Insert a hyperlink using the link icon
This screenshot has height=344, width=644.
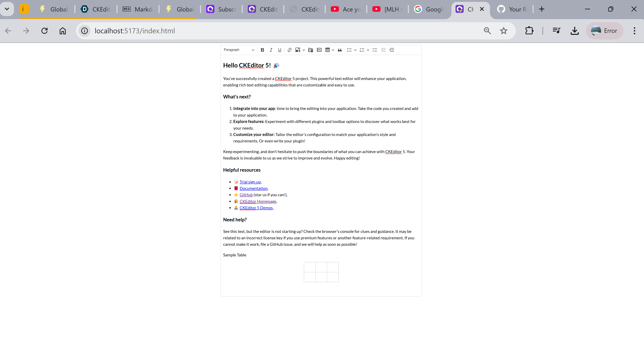click(x=289, y=50)
